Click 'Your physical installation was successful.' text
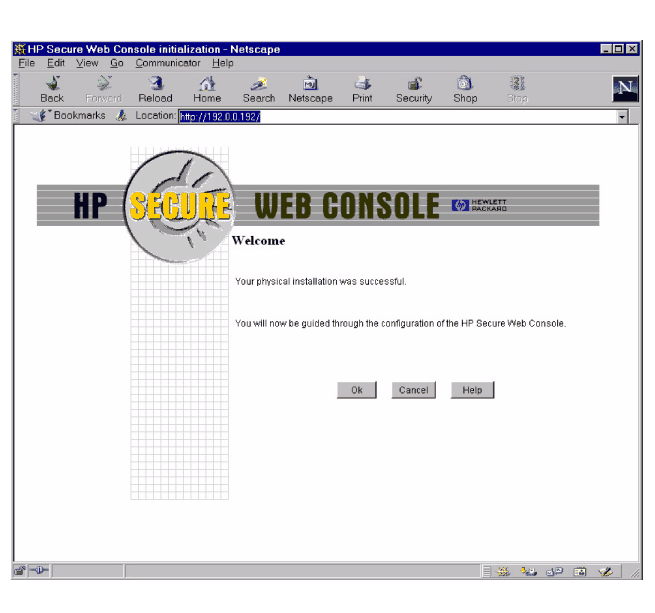 coord(320,282)
